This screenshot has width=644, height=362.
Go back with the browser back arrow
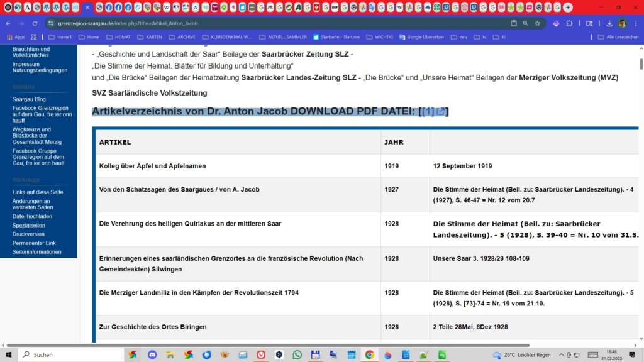click(8, 23)
